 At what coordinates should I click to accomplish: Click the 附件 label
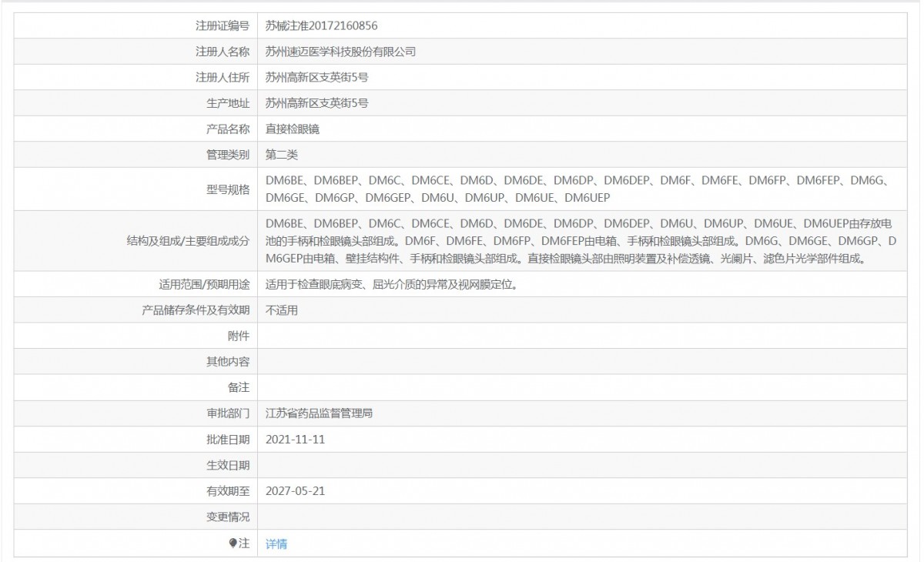pos(239,336)
